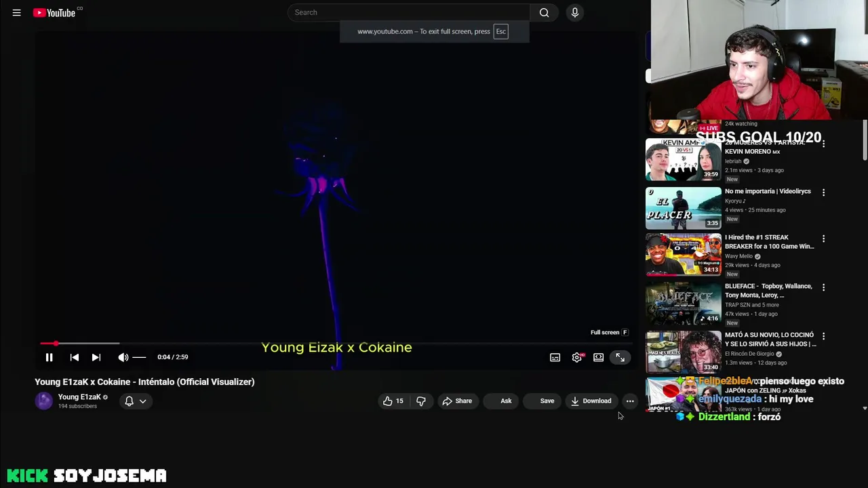Screen dimensions: 868x488
Task: Open the Japón con Zeling video thumbnail
Action: 683,394
